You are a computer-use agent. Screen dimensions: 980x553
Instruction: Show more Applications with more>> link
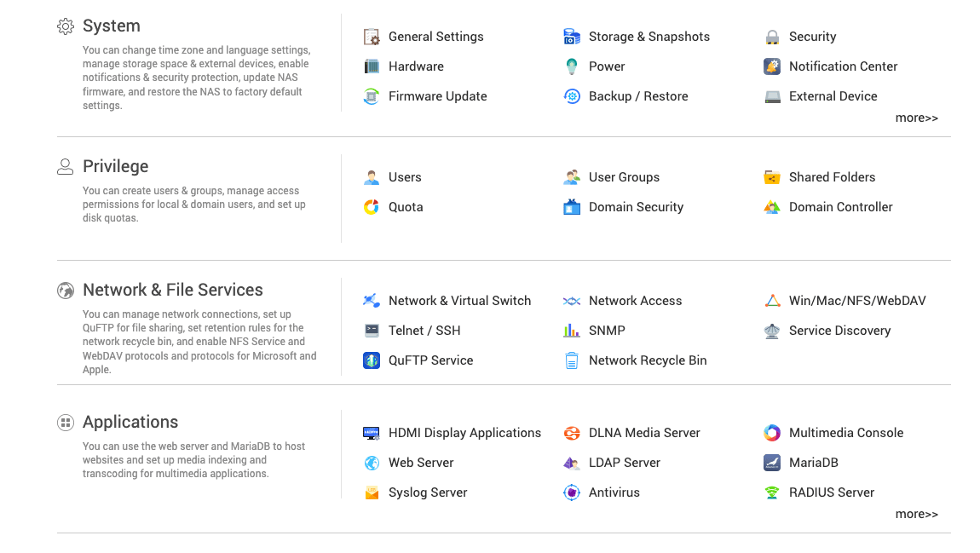click(916, 513)
